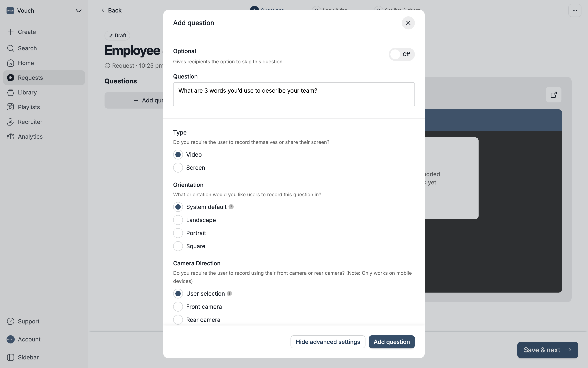Select Front camera option

coord(178,307)
